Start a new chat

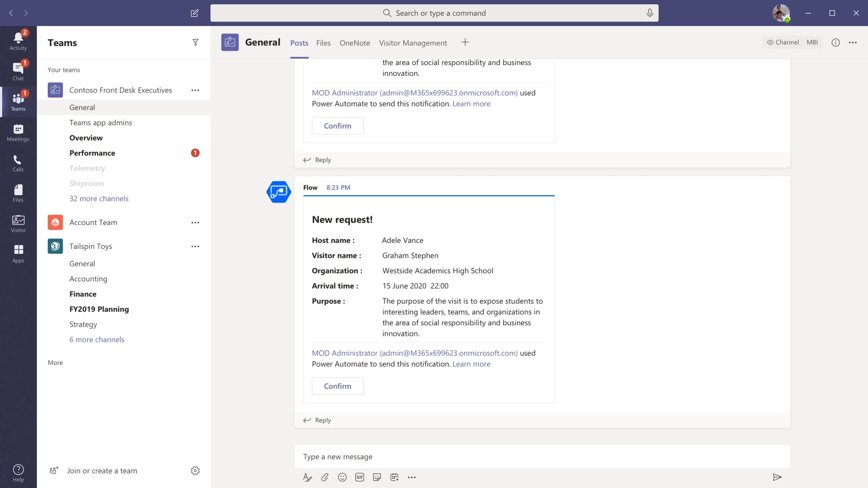click(195, 13)
